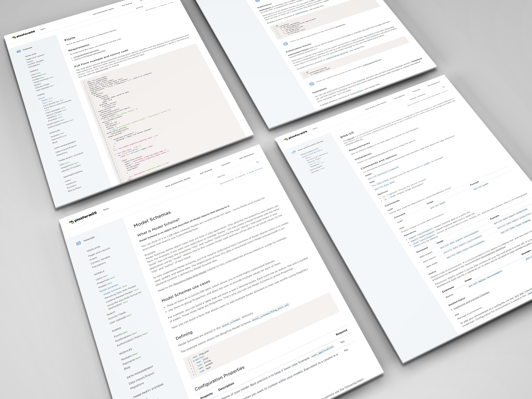Open search with the magnifier on the pos-cli page
The height and width of the screenshot is (399, 532).
(444, 87)
